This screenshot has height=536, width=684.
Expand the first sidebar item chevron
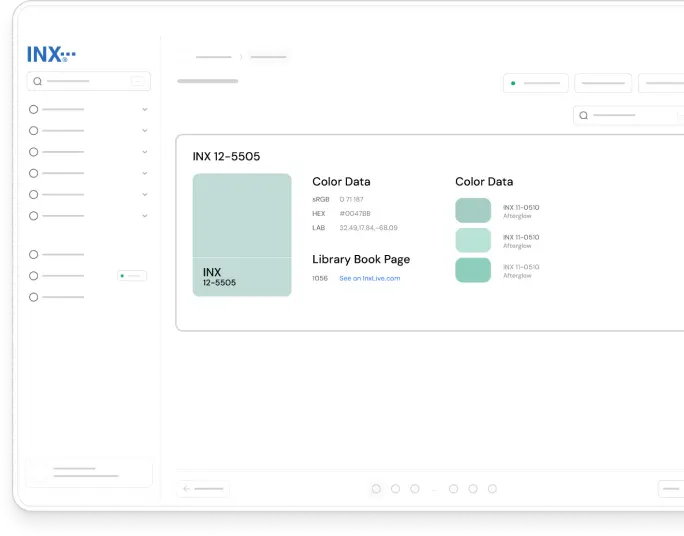pyautogui.click(x=145, y=109)
